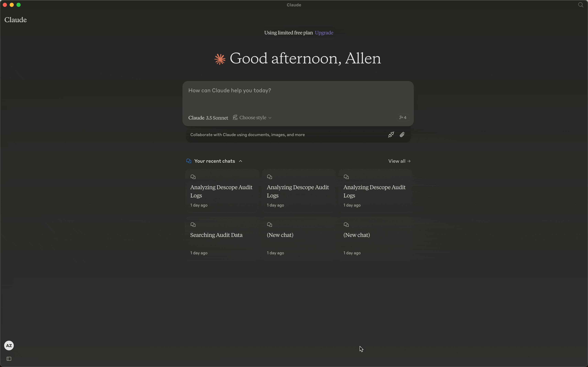Screen dimensions: 588x367
Task: Click the Claude logo text at top left
Action: pyautogui.click(x=15, y=20)
